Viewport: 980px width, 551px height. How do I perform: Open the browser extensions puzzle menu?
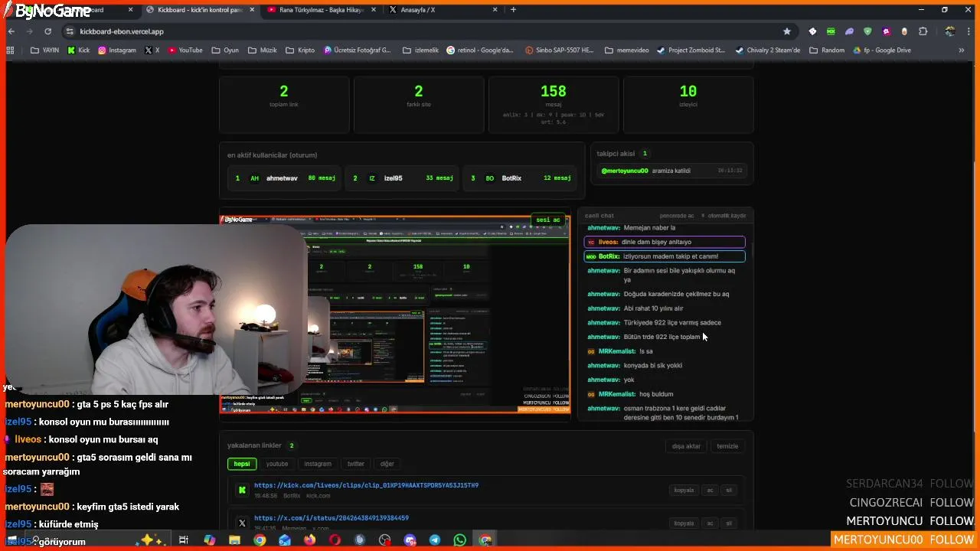[923, 31]
